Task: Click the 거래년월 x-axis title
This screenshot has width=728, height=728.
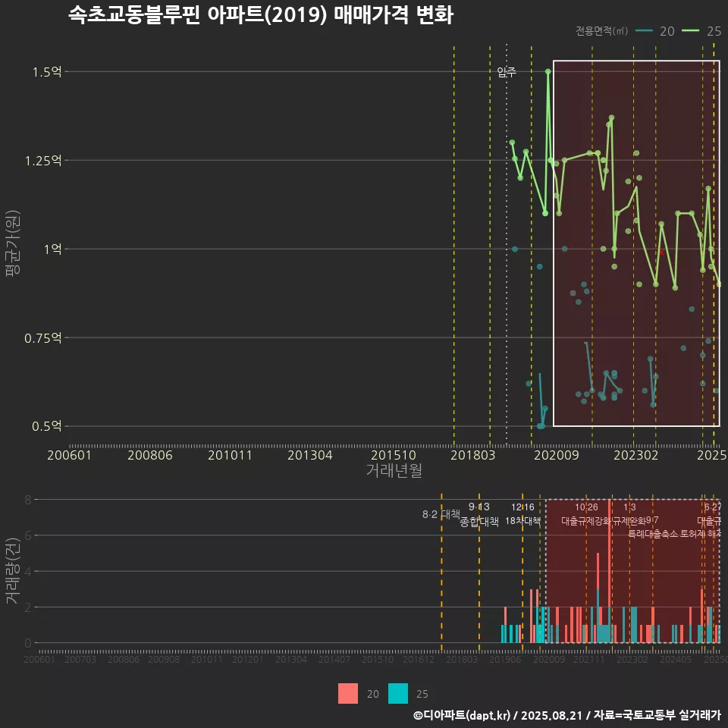Action: click(394, 470)
